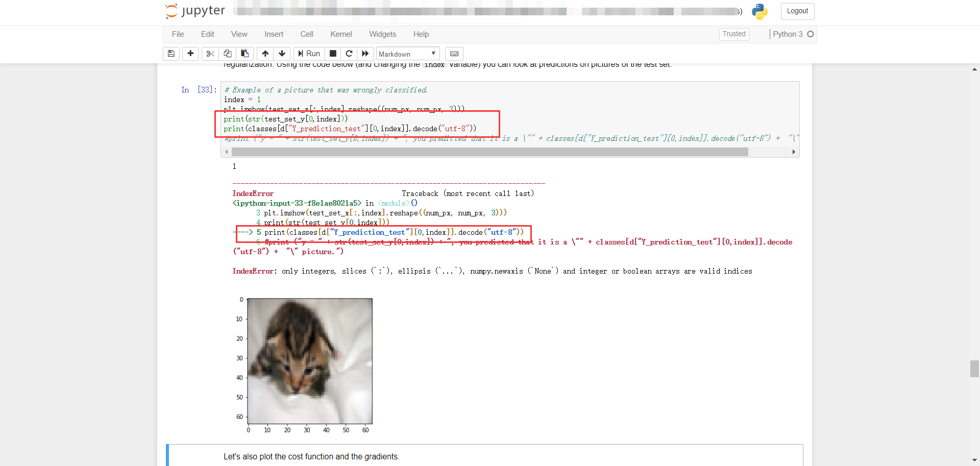The width and height of the screenshot is (980, 466).
Task: Open the Insert menu
Action: 274,34
